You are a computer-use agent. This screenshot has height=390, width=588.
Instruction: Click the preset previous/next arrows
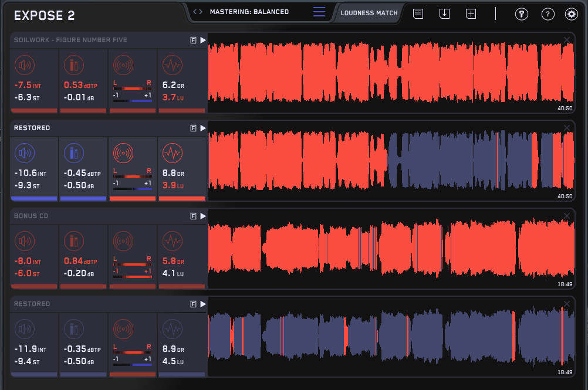(x=198, y=12)
